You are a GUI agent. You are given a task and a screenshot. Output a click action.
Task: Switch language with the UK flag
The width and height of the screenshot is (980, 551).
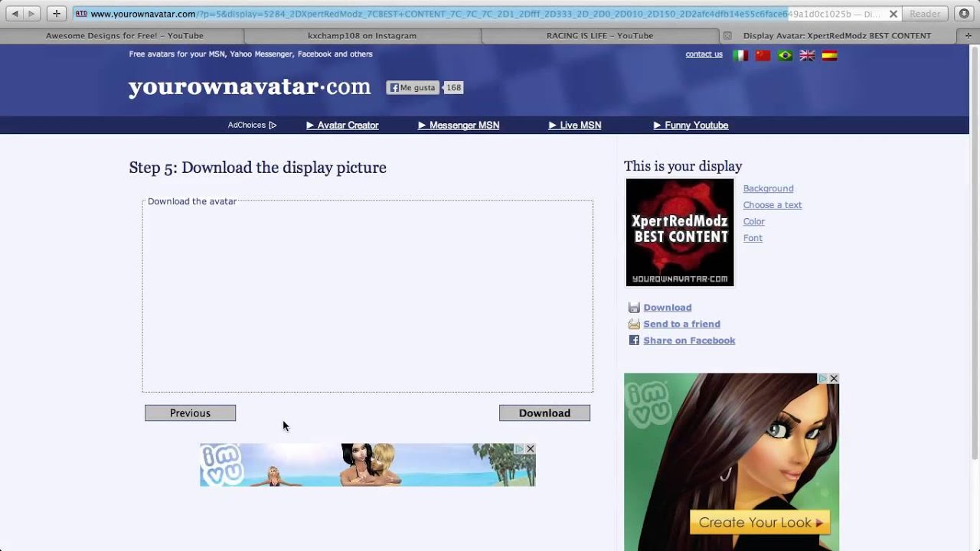coord(807,55)
